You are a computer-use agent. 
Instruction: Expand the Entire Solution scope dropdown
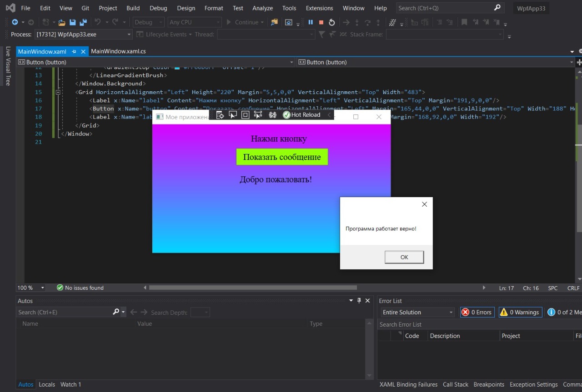point(417,312)
